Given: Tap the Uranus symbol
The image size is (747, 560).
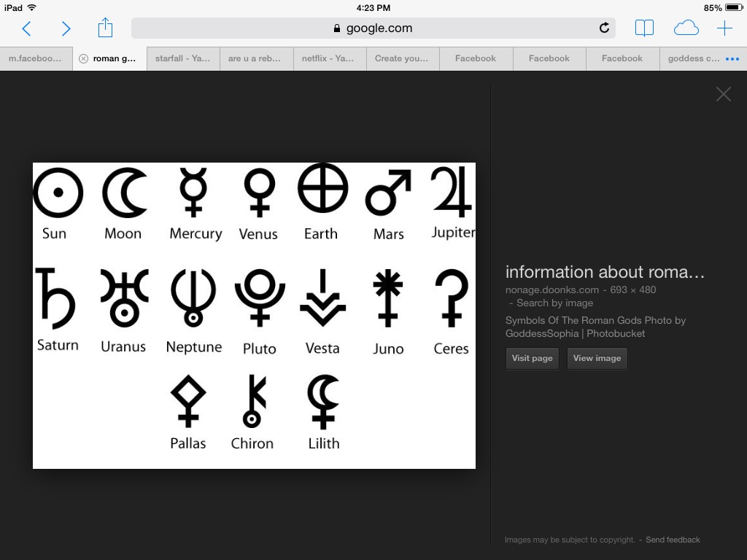Looking at the screenshot, I should point(124,297).
